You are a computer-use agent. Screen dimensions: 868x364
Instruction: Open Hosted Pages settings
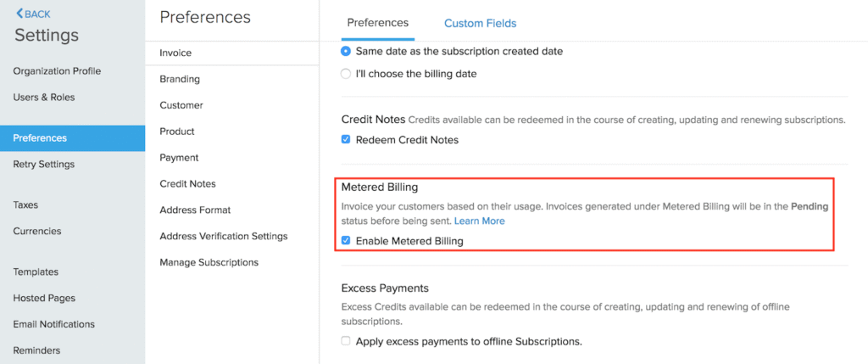click(44, 298)
